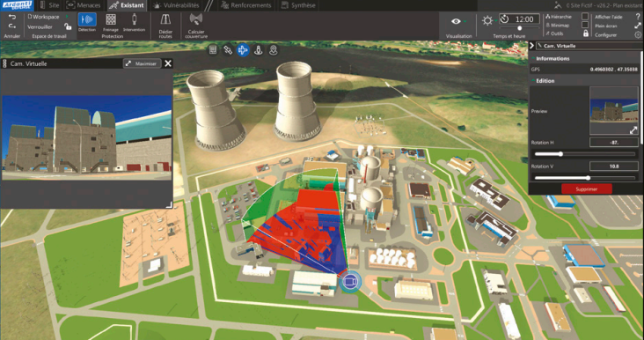Open the sun lighting dropdown arrow
The image size is (644, 340).
click(495, 21)
